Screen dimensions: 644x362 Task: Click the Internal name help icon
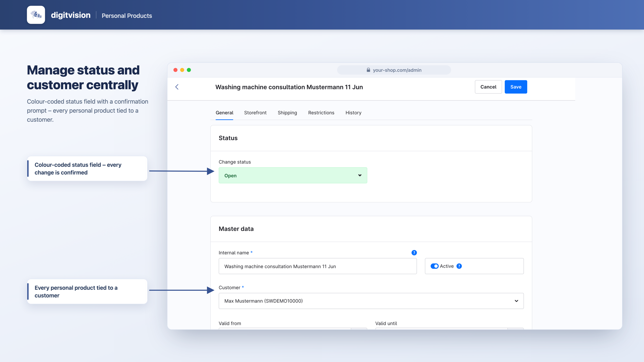pos(414,253)
